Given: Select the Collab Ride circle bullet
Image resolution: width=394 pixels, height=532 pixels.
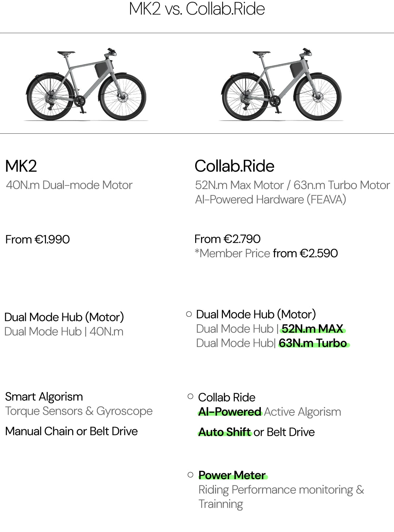Looking at the screenshot, I should click(x=190, y=396).
